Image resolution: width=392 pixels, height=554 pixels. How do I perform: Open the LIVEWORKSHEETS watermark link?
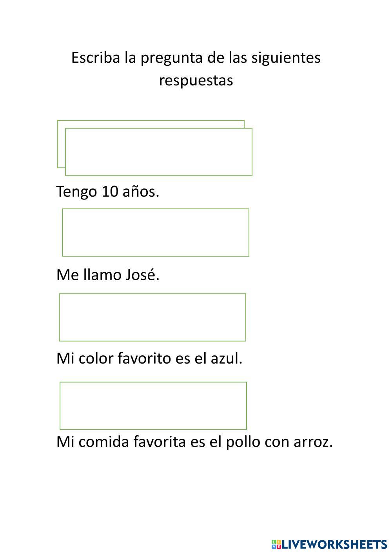tap(334, 544)
